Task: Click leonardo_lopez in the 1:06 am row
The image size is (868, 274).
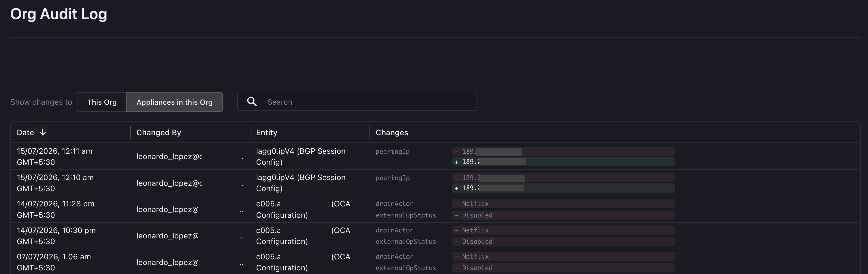Action: click(x=167, y=262)
